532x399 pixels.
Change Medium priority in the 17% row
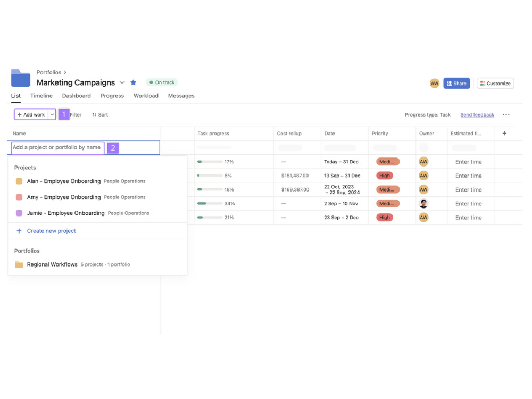click(x=387, y=162)
